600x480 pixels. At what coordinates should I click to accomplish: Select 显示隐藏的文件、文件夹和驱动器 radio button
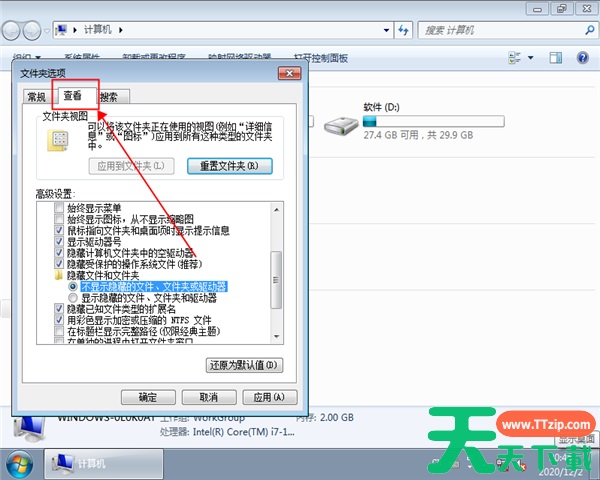[x=73, y=298]
